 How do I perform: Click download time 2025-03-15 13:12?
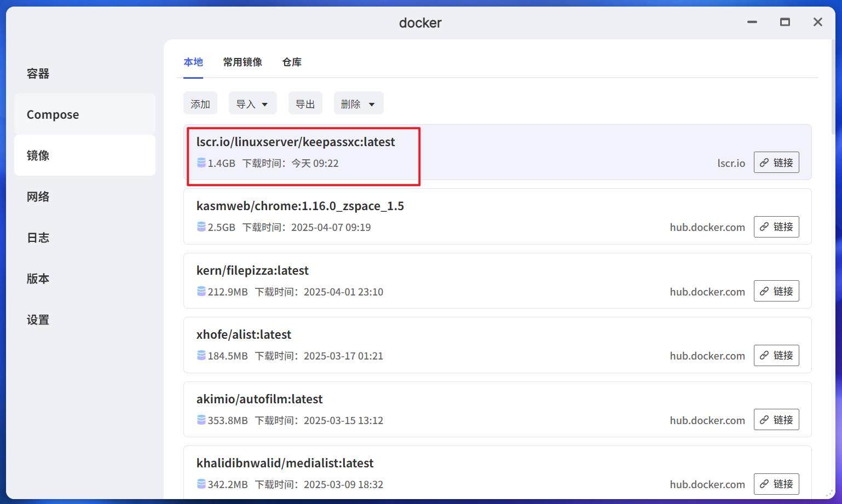(x=343, y=420)
